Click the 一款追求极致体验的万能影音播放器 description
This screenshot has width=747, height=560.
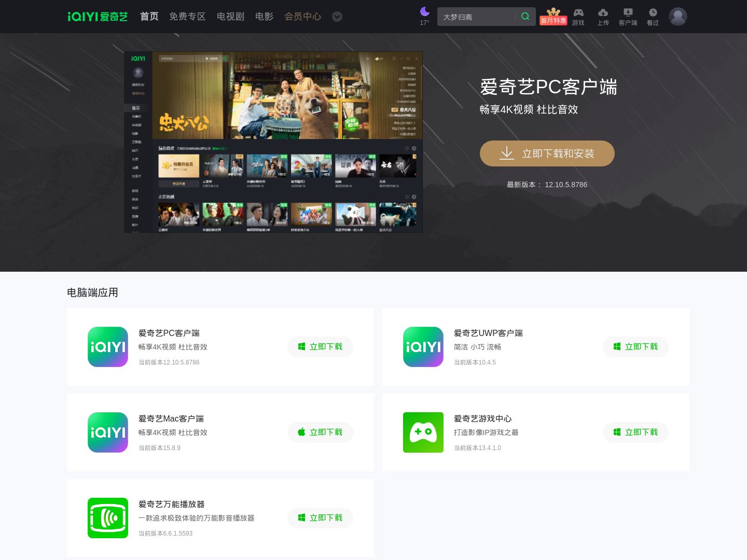(196, 518)
